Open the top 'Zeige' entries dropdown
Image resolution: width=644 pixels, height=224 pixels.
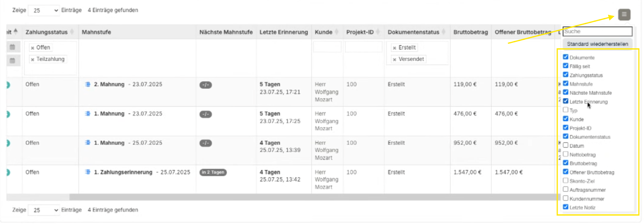tap(44, 10)
